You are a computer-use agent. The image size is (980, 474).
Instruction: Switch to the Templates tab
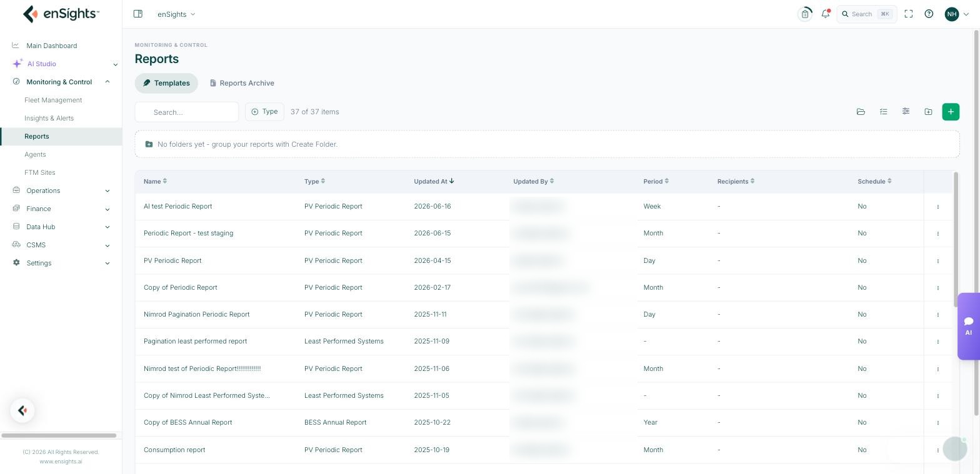point(166,83)
